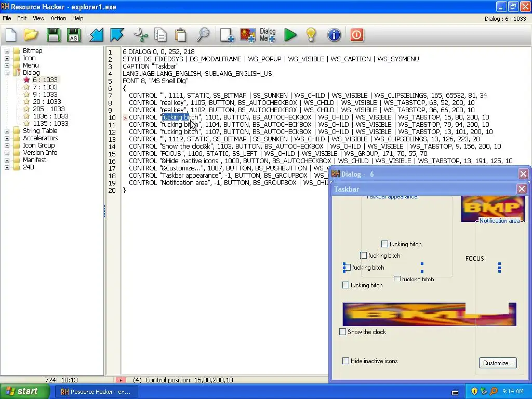
Task: Click the Dialog Menu insert toolbar icon
Action: [x=268, y=35]
